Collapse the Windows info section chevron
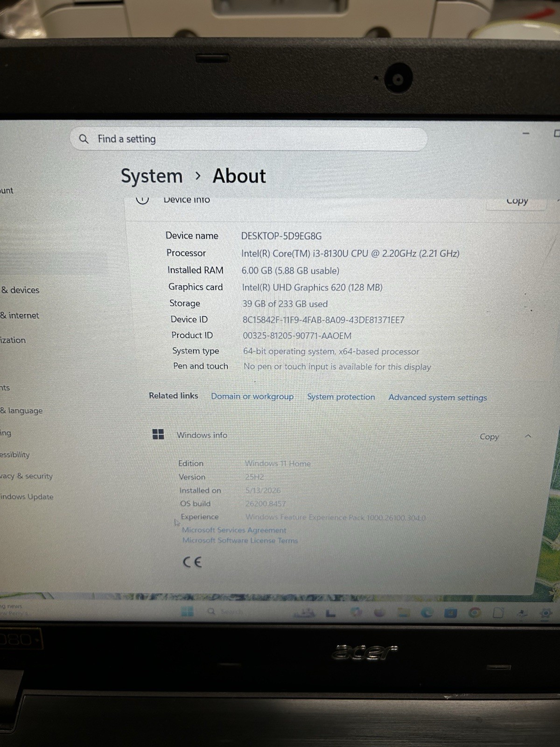The height and width of the screenshot is (747, 560). pos(528,436)
